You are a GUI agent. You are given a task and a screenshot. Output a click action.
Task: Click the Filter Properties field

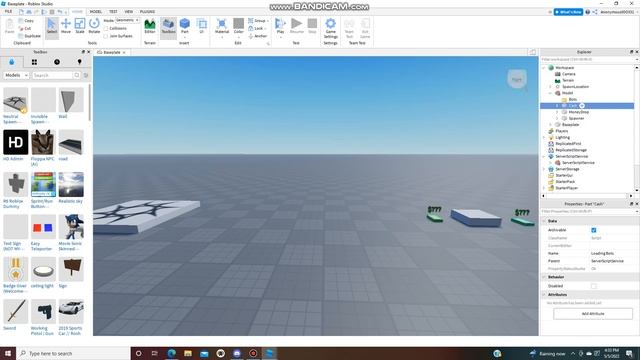point(587,211)
